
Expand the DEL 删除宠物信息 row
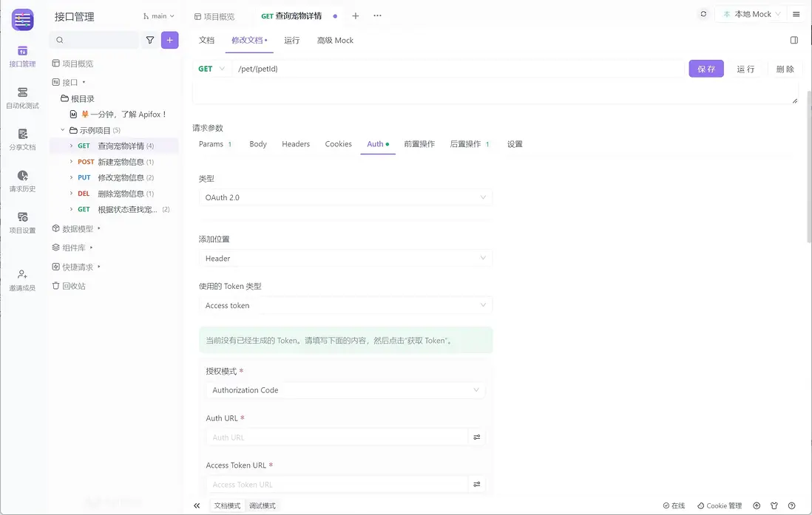click(x=72, y=194)
